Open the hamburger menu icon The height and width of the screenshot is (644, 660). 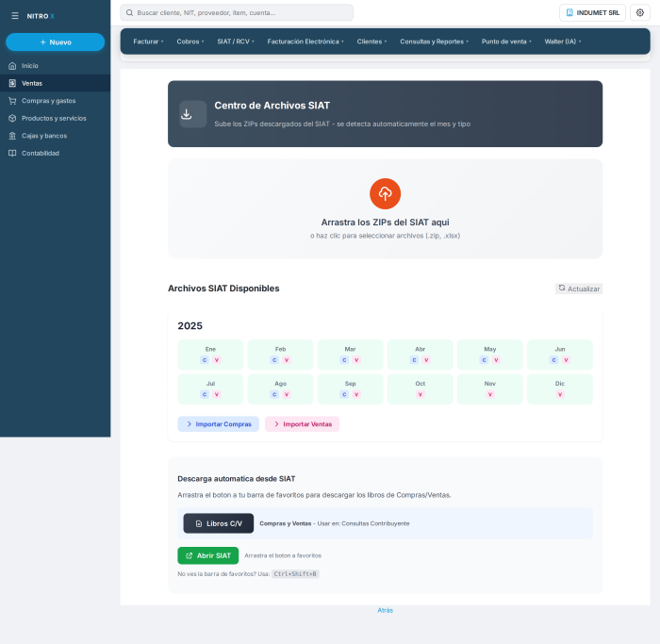(15, 16)
